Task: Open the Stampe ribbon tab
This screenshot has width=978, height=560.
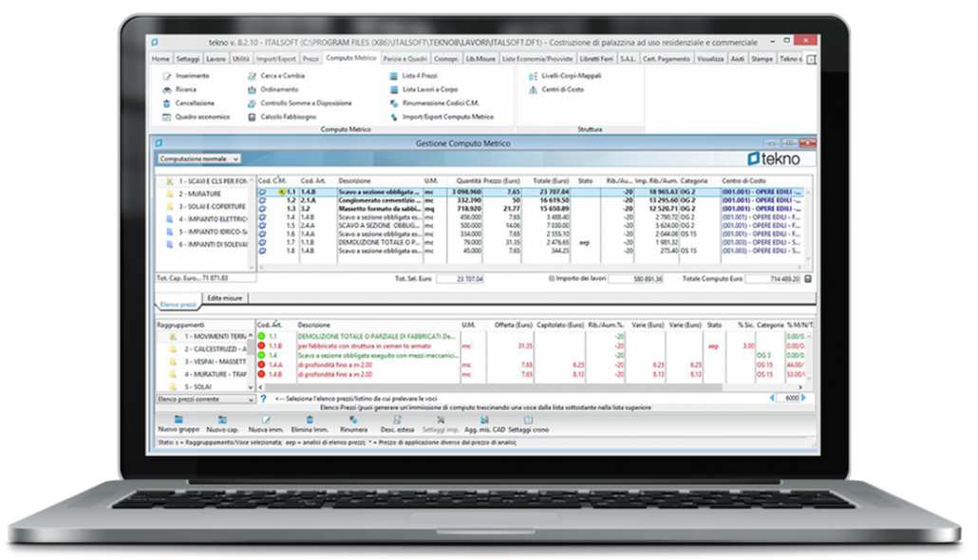Action: 762,59
